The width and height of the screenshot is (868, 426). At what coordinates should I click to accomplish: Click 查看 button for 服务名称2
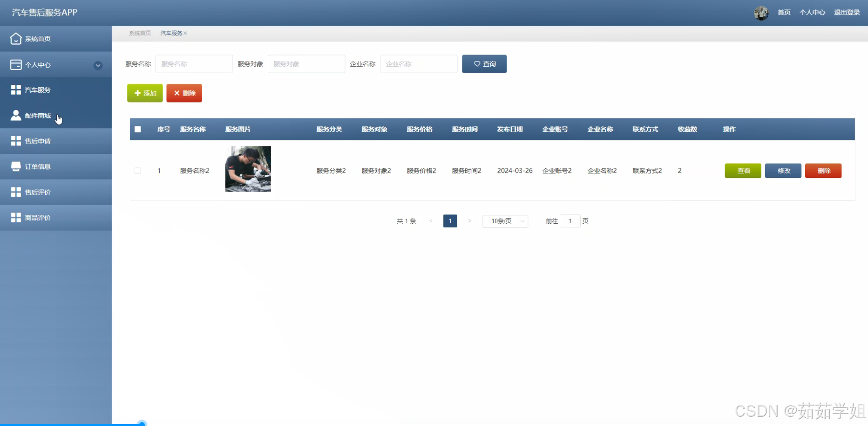[743, 171]
